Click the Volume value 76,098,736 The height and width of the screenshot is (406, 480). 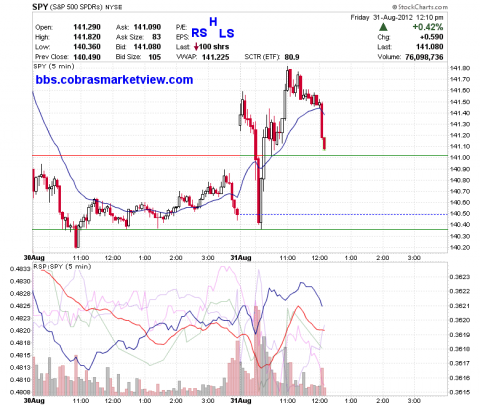tap(424, 57)
